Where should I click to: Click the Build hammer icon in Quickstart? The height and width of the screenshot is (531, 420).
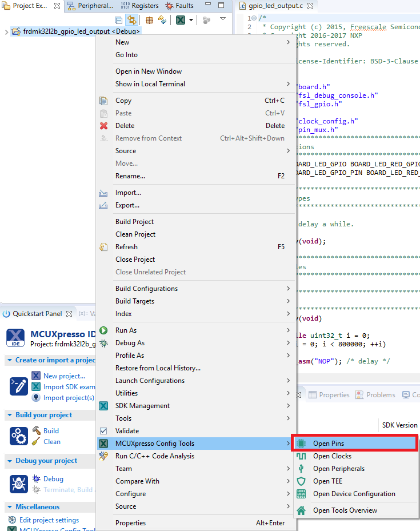(37, 430)
